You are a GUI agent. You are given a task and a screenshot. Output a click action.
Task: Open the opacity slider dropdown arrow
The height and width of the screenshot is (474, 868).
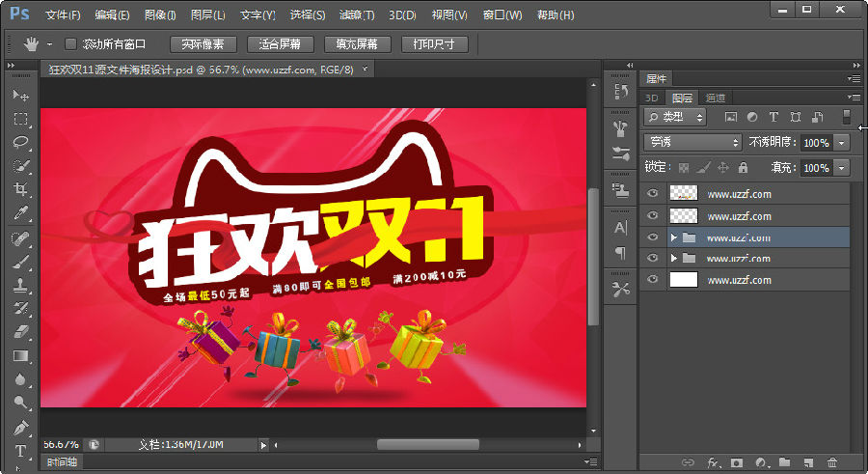click(841, 143)
